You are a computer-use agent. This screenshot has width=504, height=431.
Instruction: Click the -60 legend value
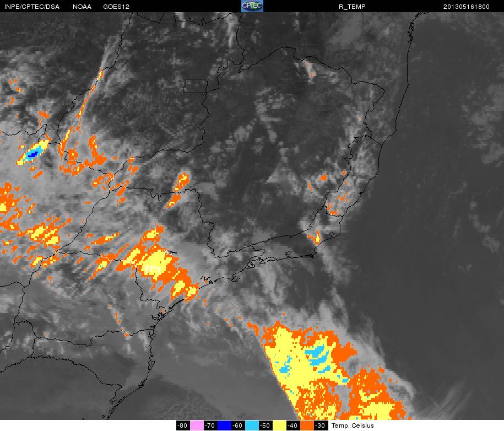[x=238, y=425]
